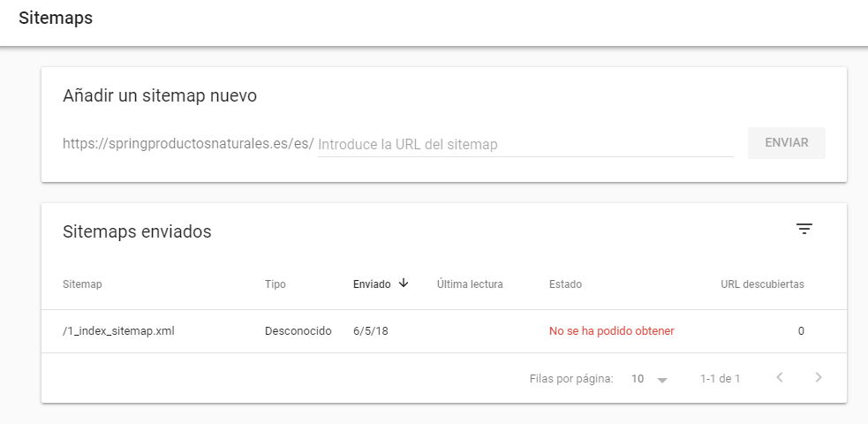Click the discovered URLs value 0
The image size is (868, 424).
pos(801,331)
